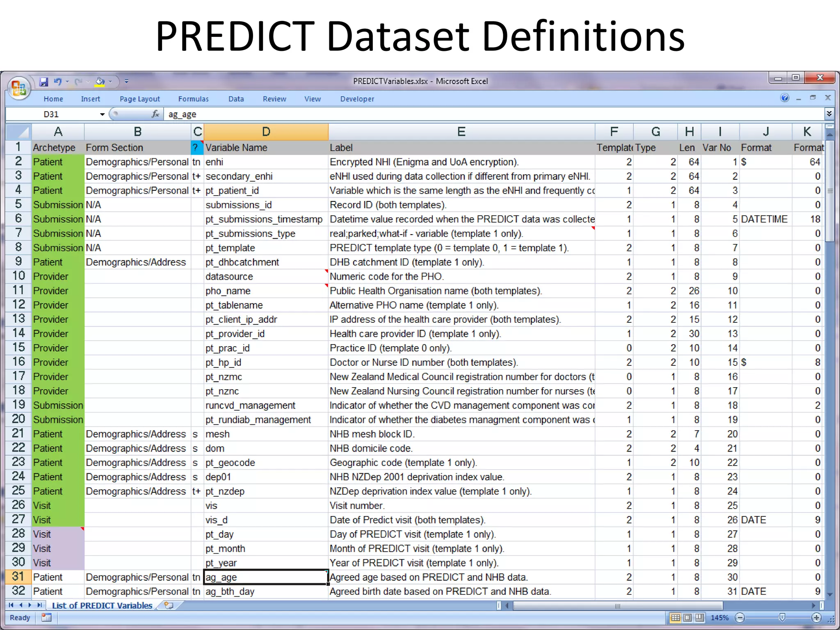
Task: Go to previous sheet navigation arrow
Action: coord(21,605)
